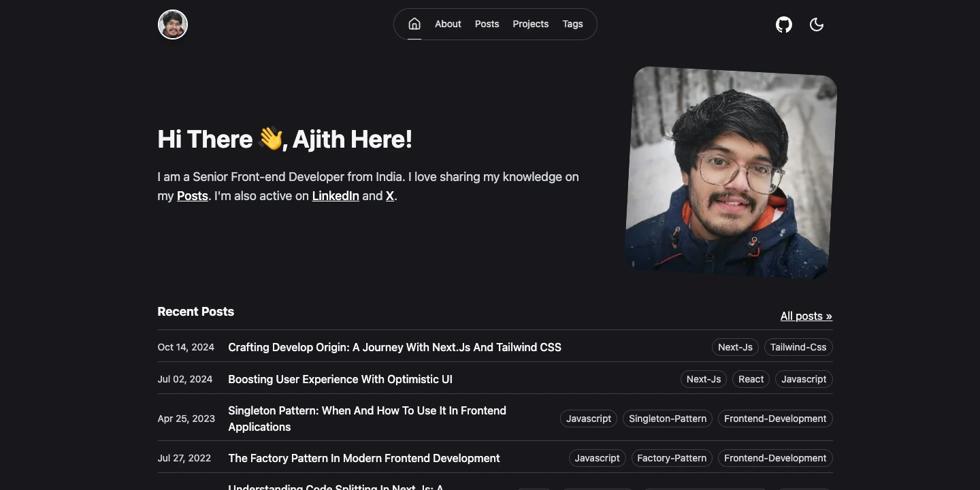Open the GitHub profile icon
This screenshot has width=980, height=490.
click(784, 24)
